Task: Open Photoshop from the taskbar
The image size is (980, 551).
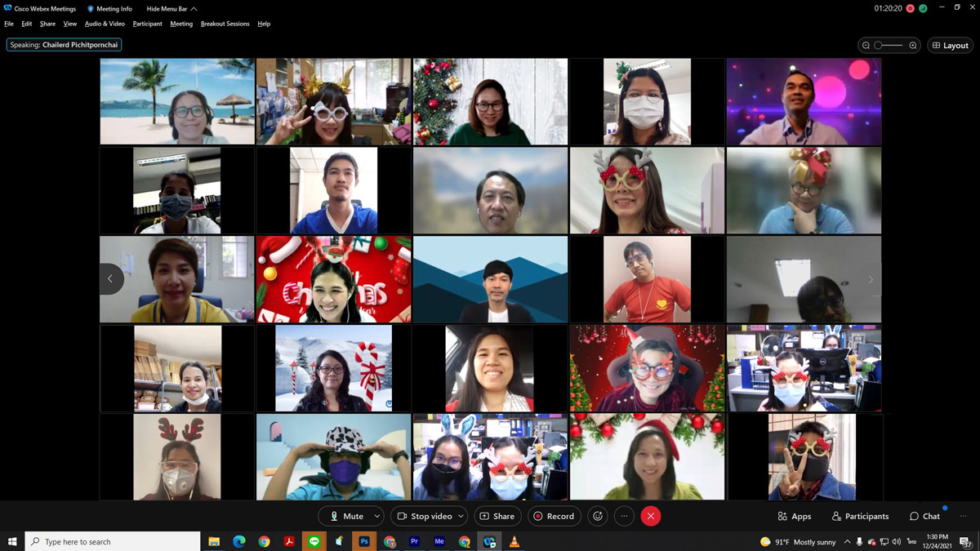Action: 364,542
